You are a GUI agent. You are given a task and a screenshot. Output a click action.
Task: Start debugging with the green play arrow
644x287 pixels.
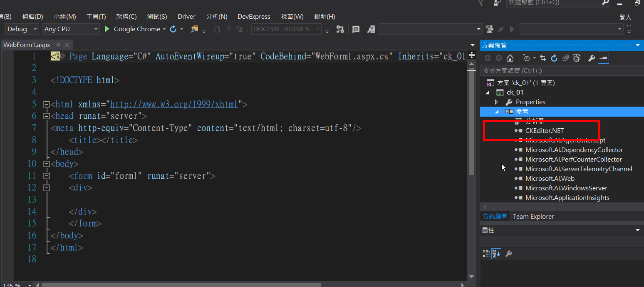107,29
